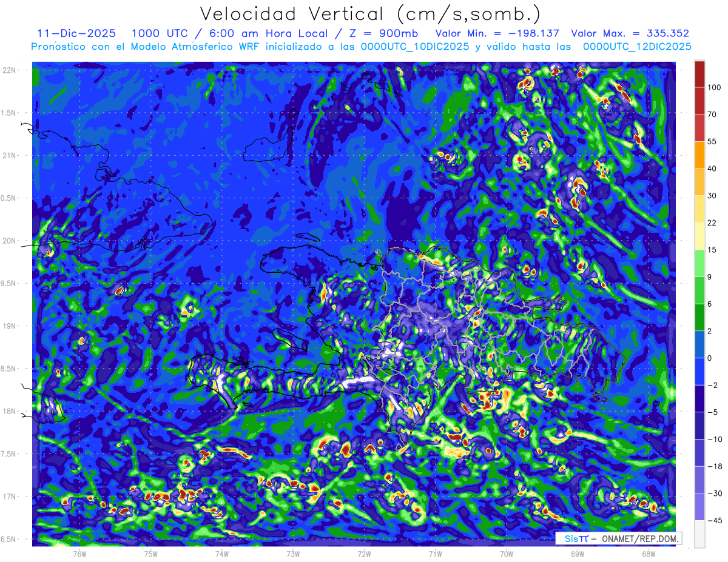Click the colorbar label "55"
The height and width of the screenshot is (562, 728).
(x=712, y=142)
